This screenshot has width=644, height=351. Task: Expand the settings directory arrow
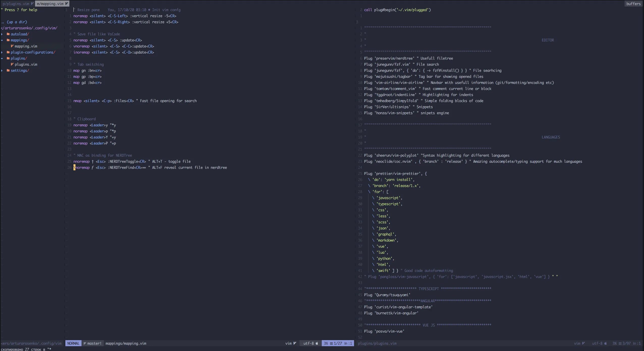coord(2,71)
